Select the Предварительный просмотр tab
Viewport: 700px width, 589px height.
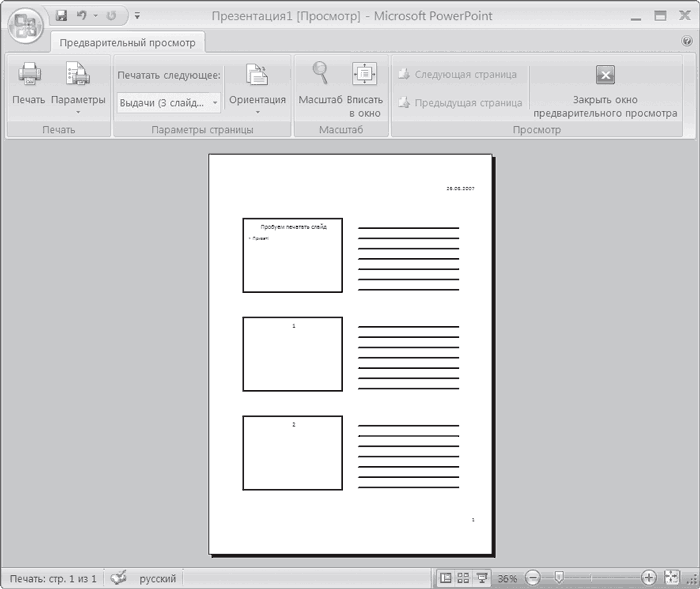[128, 43]
